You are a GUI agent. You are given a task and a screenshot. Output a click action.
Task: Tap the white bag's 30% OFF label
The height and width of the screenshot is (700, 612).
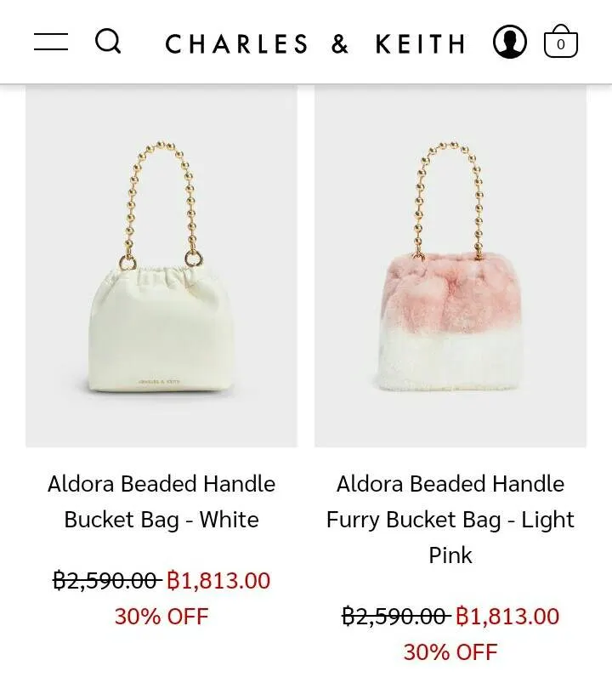click(161, 616)
